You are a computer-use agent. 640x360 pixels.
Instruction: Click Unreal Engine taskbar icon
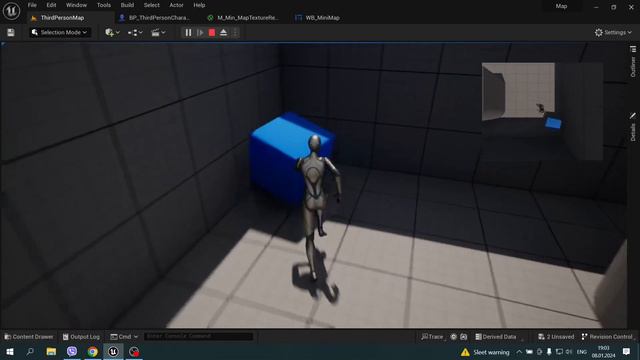click(113, 351)
